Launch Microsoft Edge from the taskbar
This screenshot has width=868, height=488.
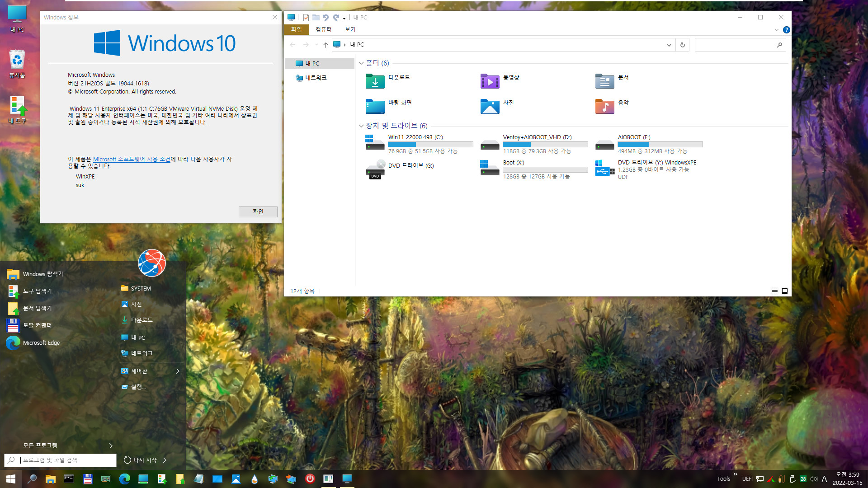point(124,479)
